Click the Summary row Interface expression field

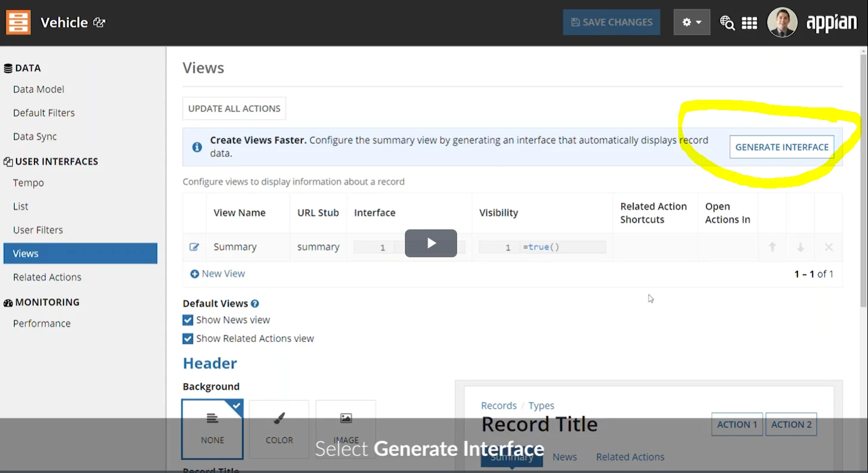(x=410, y=247)
